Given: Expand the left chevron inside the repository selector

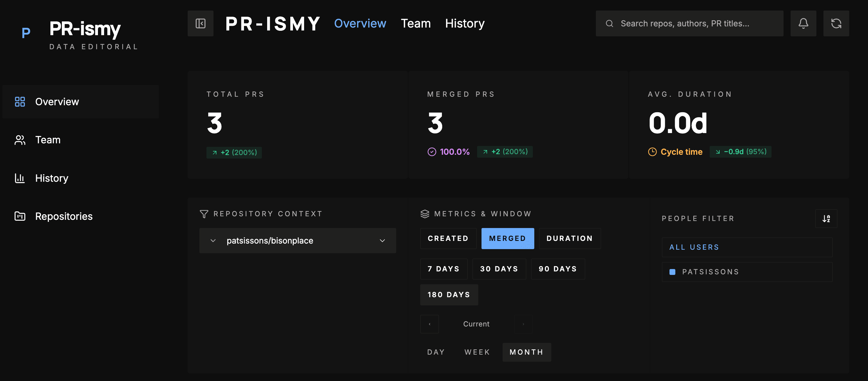Looking at the screenshot, I should click(x=213, y=241).
